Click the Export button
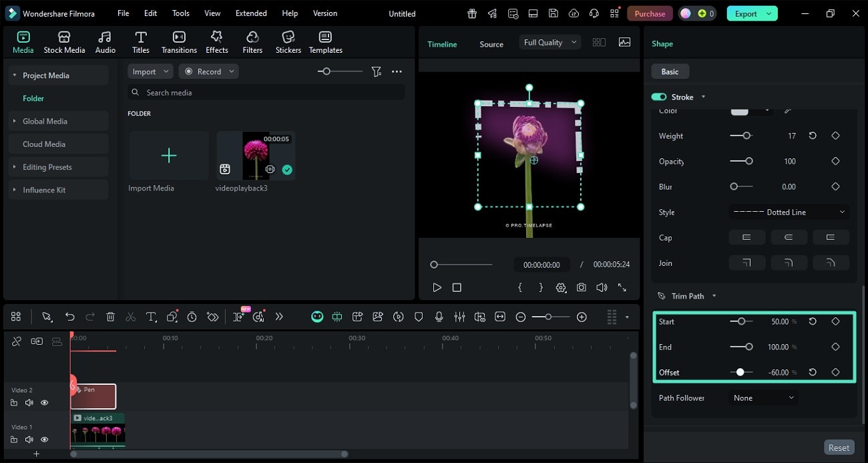 click(745, 13)
